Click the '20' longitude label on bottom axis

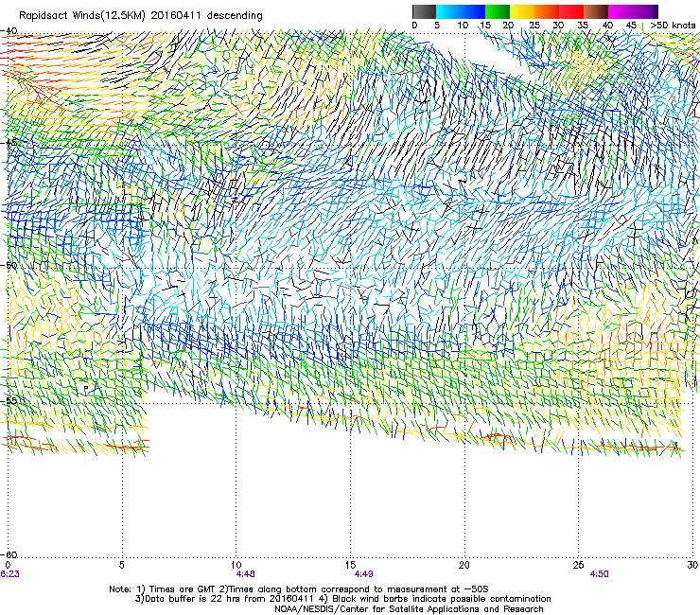point(464,565)
